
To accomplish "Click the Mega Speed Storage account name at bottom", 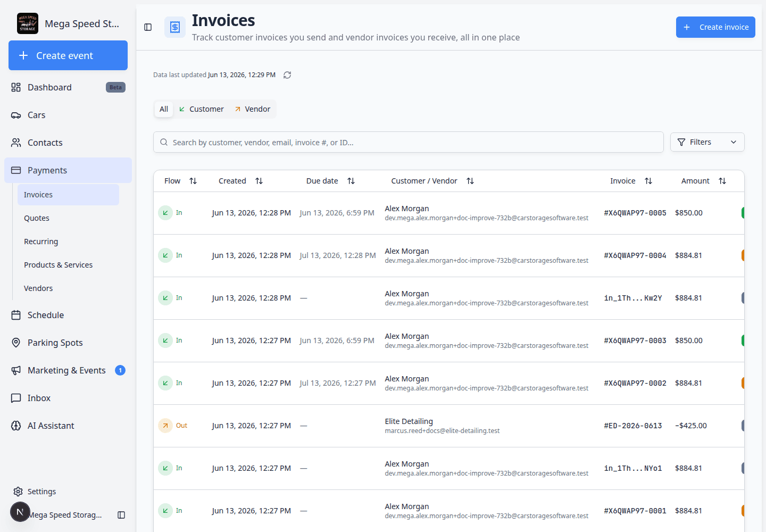I will point(65,515).
